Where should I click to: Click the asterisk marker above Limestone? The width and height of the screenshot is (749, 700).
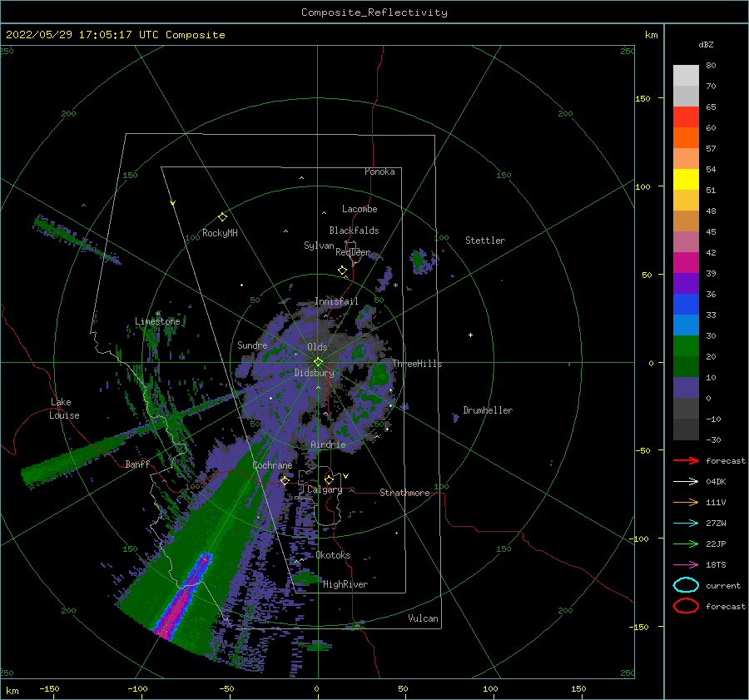(x=157, y=314)
